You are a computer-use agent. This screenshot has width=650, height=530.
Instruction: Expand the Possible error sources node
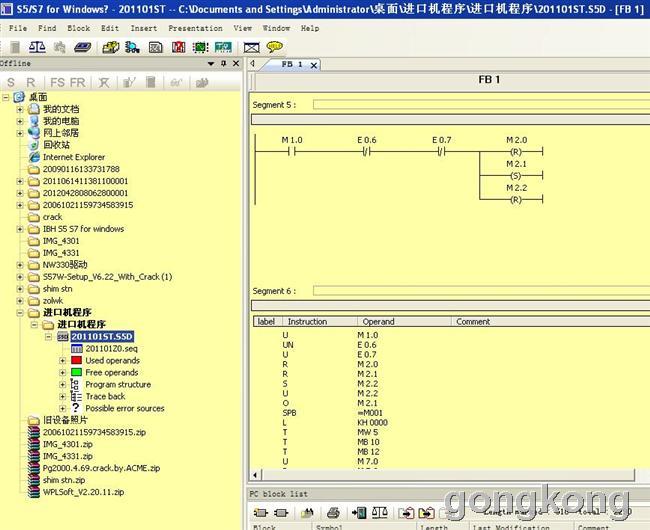point(63,409)
